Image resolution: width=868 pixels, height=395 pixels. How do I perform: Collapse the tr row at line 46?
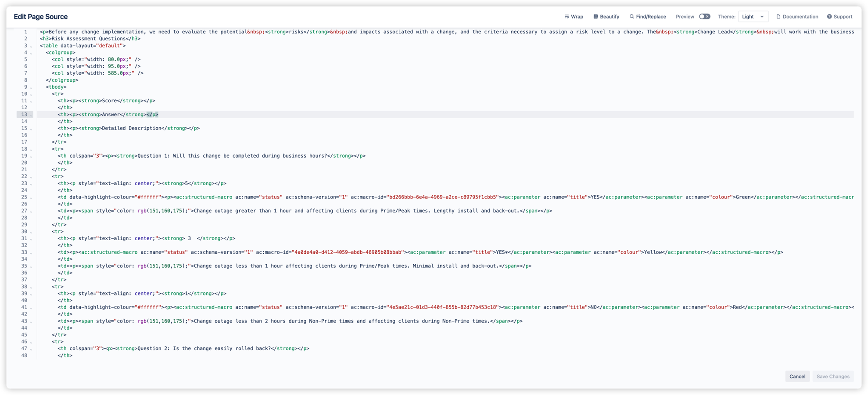click(x=31, y=341)
